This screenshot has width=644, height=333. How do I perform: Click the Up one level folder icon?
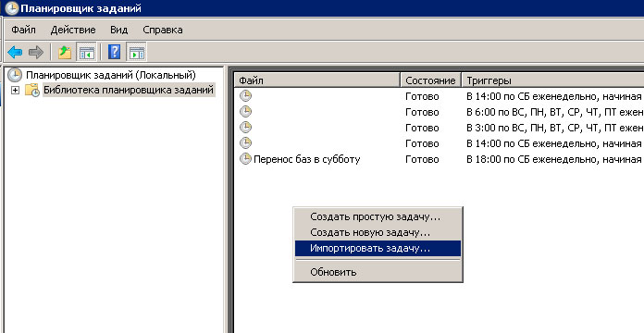coord(65,53)
